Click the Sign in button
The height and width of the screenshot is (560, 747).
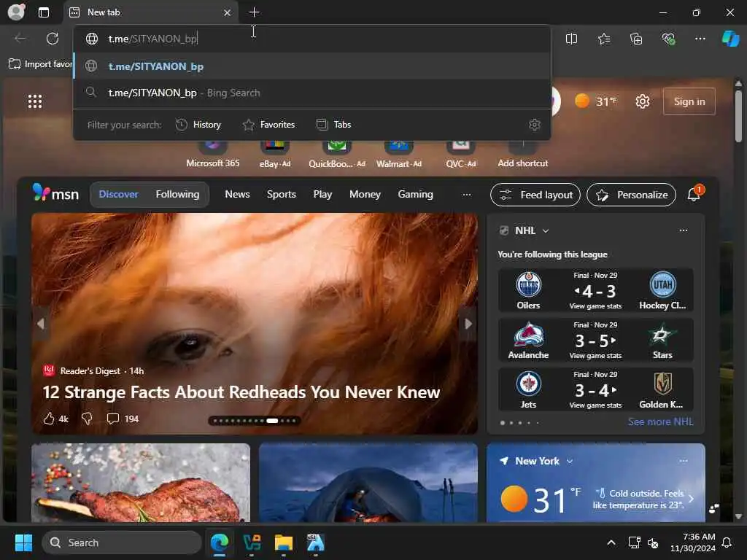click(689, 101)
